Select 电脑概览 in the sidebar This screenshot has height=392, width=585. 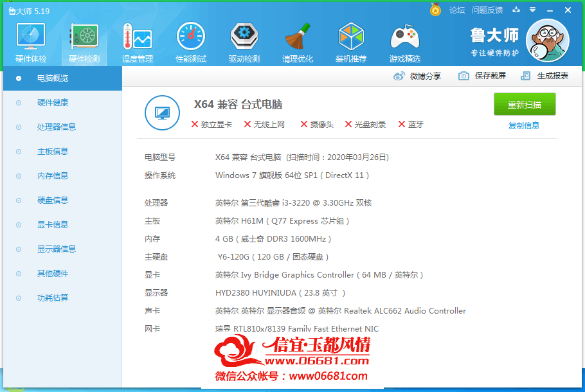click(x=63, y=78)
